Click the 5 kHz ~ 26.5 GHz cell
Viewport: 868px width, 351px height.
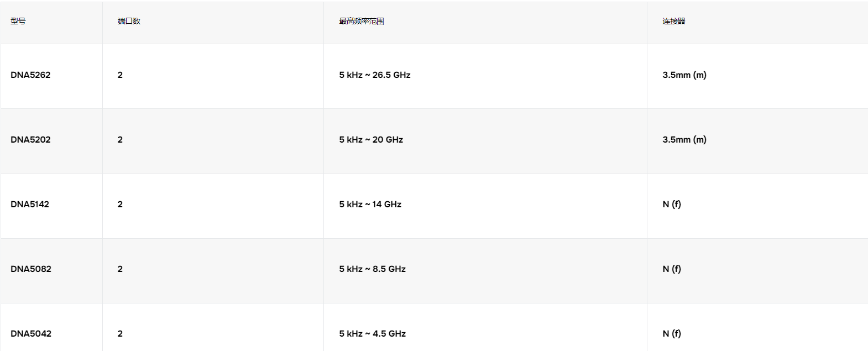(x=375, y=75)
